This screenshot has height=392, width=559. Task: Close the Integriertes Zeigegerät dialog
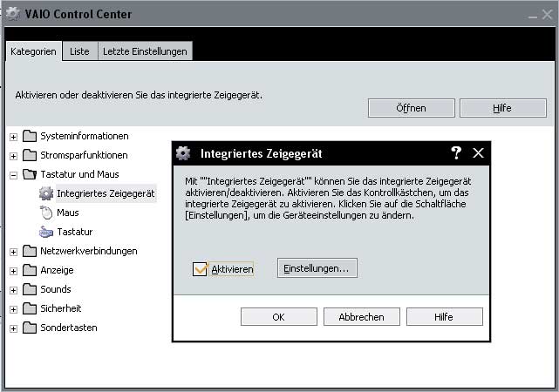pos(478,153)
